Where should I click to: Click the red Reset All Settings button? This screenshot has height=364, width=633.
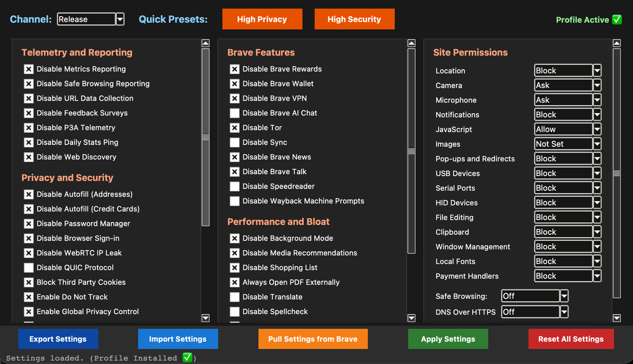coord(571,339)
